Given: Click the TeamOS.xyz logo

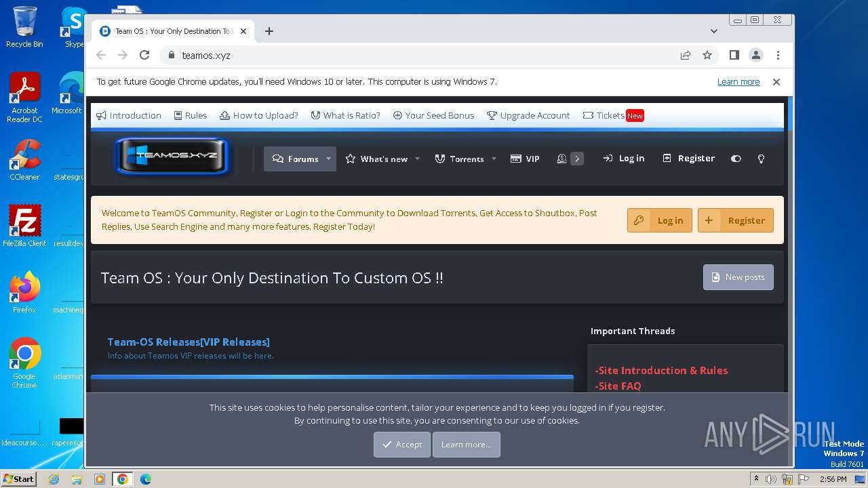Looking at the screenshot, I should [173, 157].
